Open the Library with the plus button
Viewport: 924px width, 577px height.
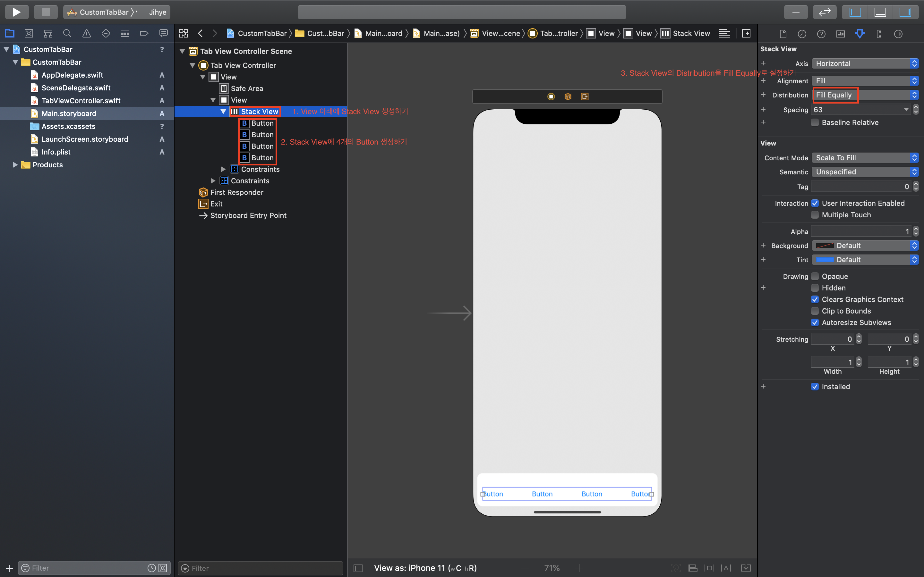[x=795, y=12]
